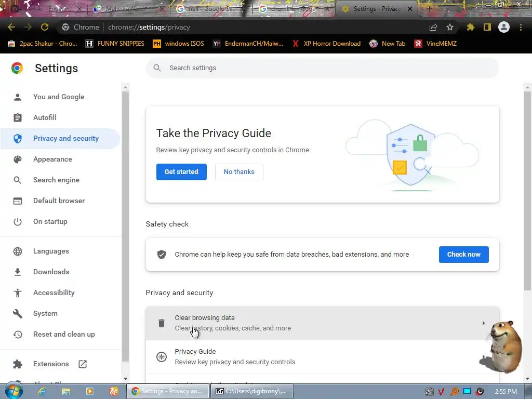
Task: Click the magnifier icon in Search settings
Action: (x=157, y=68)
